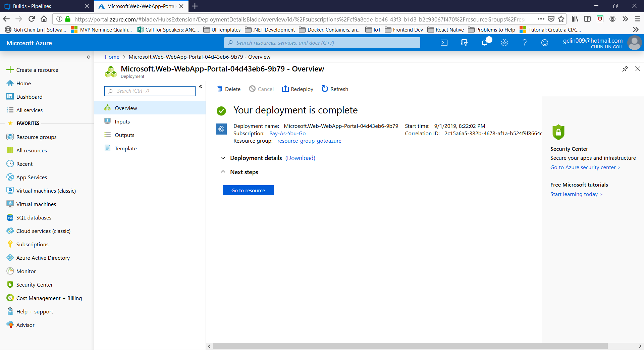Screen dimensions: 644x350
Task: Open a new browser tab
Action: click(x=195, y=6)
